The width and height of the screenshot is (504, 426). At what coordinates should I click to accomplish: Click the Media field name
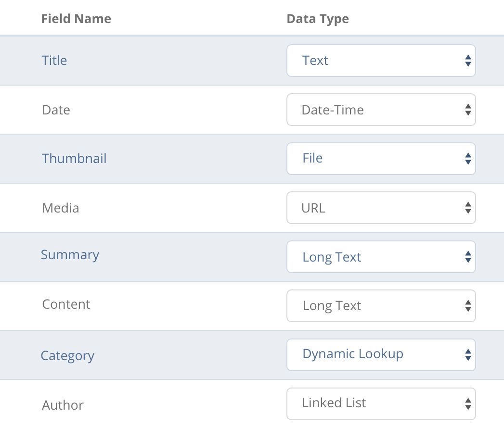61,208
